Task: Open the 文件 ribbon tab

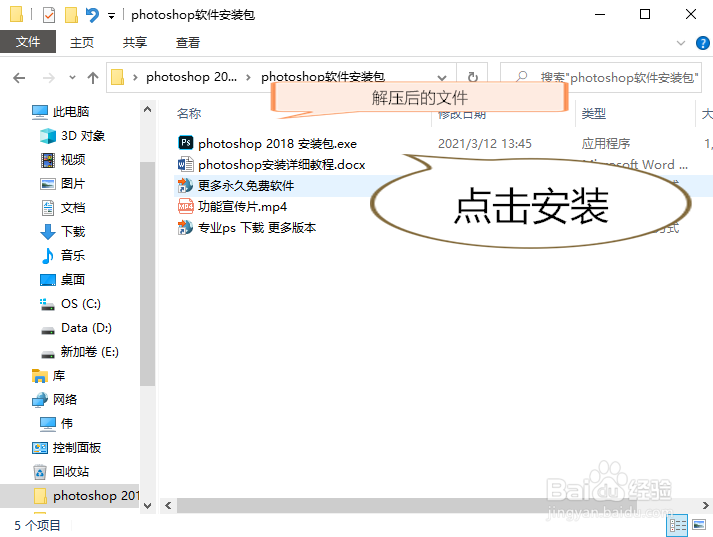Action: [x=28, y=42]
